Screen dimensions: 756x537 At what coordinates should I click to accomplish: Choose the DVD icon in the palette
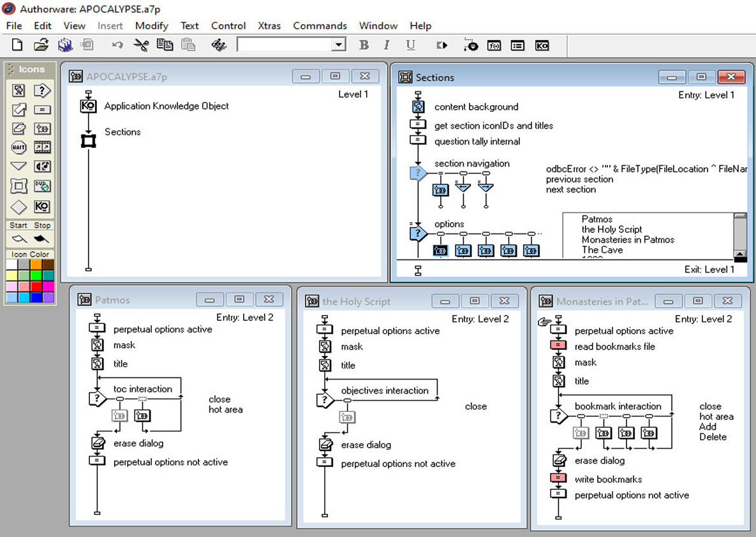point(43,186)
